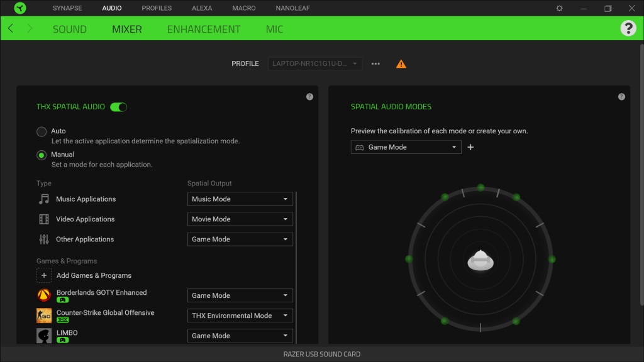Screen dimensions: 644x362
Task: Click the far-right speaker dot on circle
Action: (552, 260)
